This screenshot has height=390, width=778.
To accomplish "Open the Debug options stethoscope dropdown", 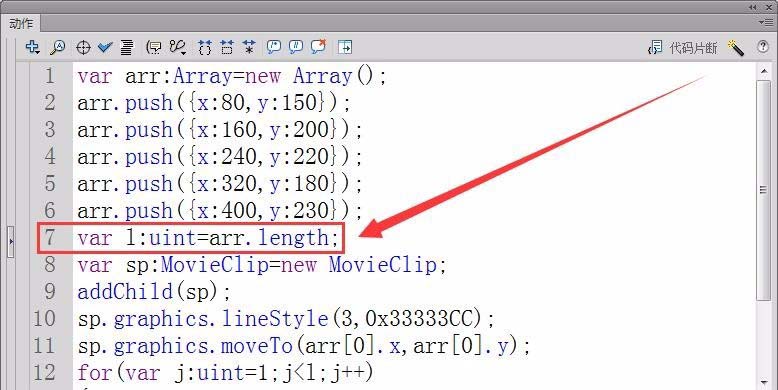I will click(x=177, y=47).
